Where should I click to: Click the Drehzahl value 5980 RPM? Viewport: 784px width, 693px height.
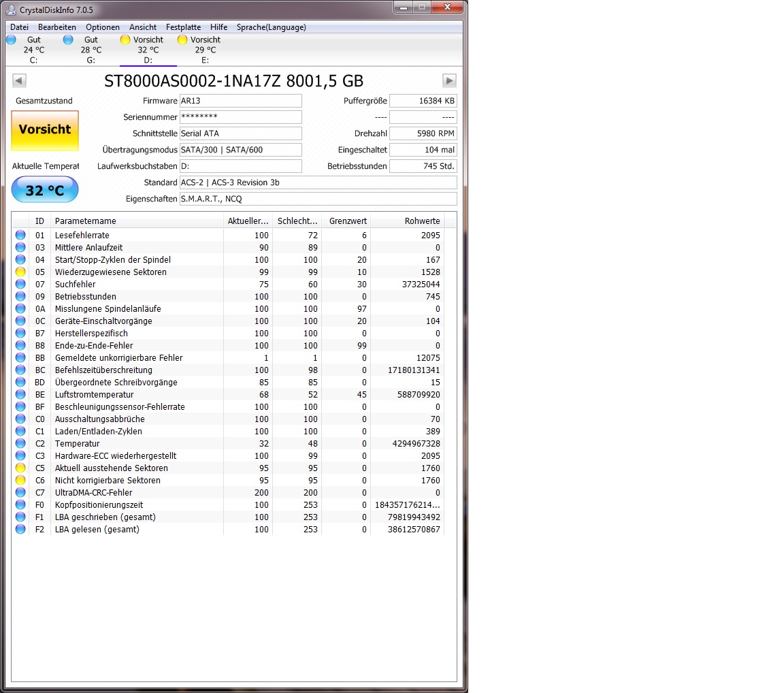[423, 133]
